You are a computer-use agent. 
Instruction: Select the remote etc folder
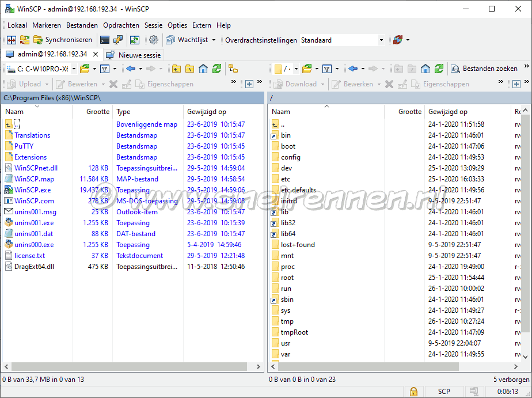tap(286, 179)
